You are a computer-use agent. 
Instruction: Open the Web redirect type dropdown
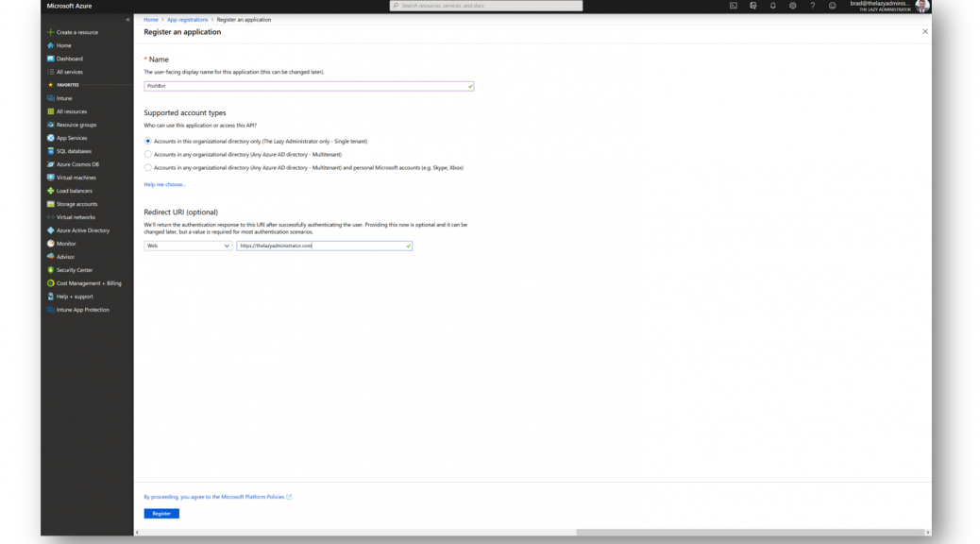[188, 246]
